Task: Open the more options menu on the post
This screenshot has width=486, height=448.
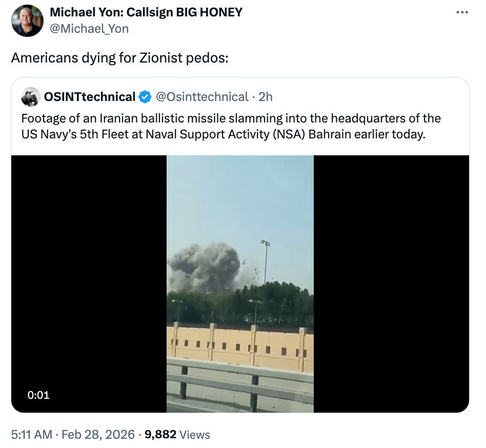Action: pos(462,13)
